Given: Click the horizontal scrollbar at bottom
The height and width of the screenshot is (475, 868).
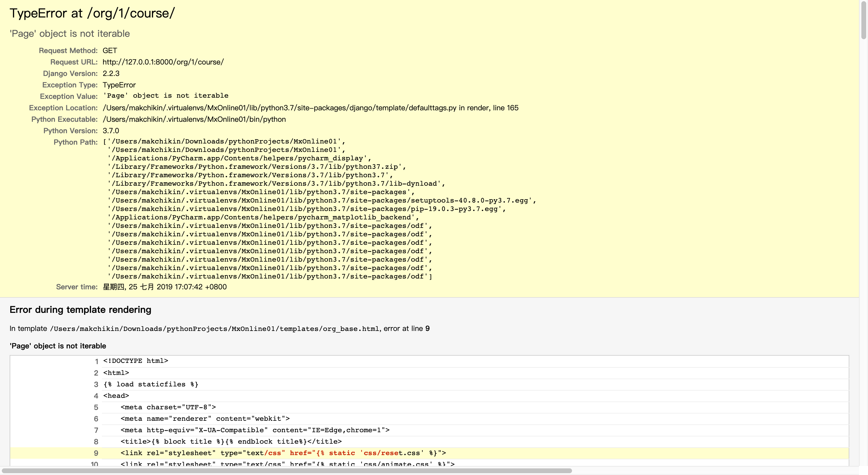Looking at the screenshot, I should click(x=286, y=470).
